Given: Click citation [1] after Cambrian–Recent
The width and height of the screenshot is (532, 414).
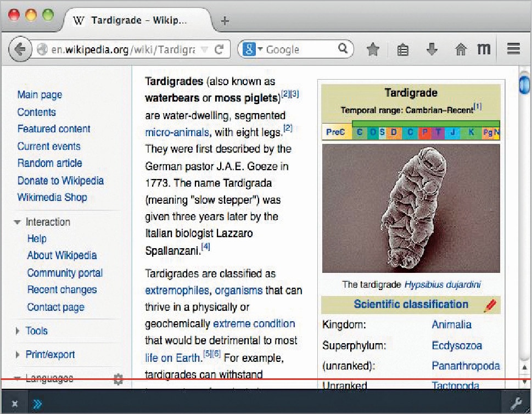Looking at the screenshot, I should coord(478,107).
